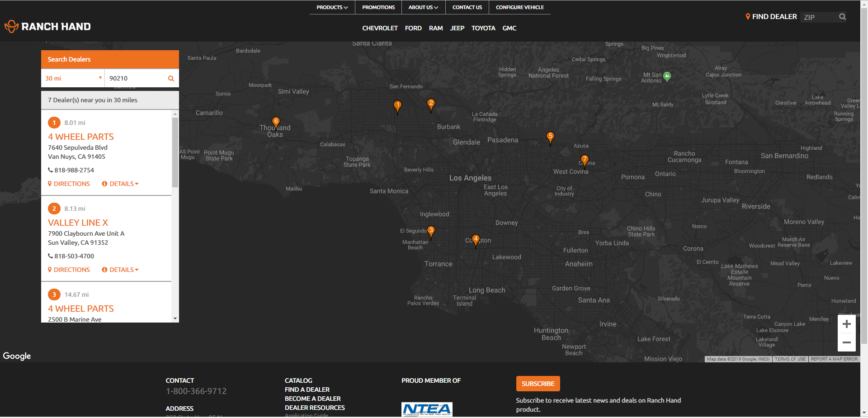Screen dimensions: 868x418
Task: Open the Valley Line X dealer title
Action: [78, 223]
